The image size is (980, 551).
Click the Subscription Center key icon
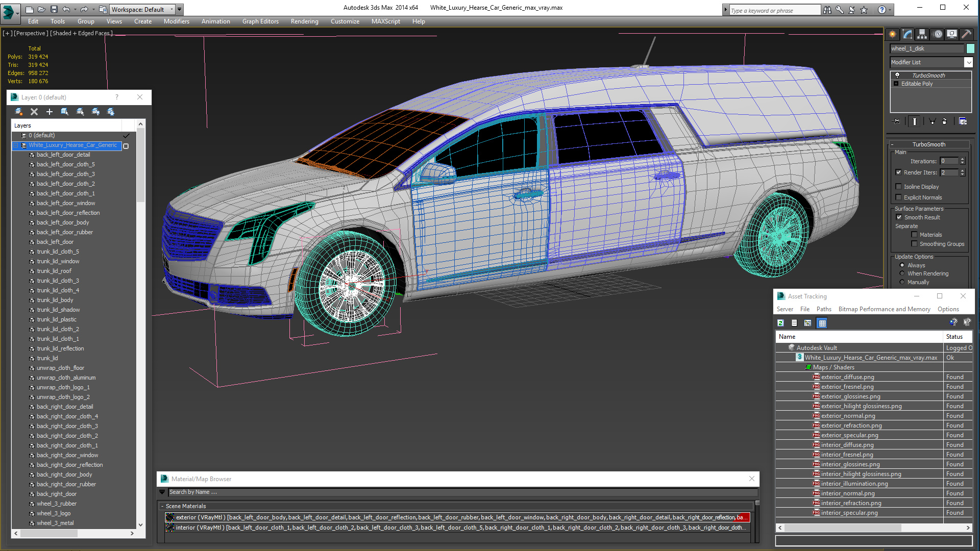pos(839,10)
